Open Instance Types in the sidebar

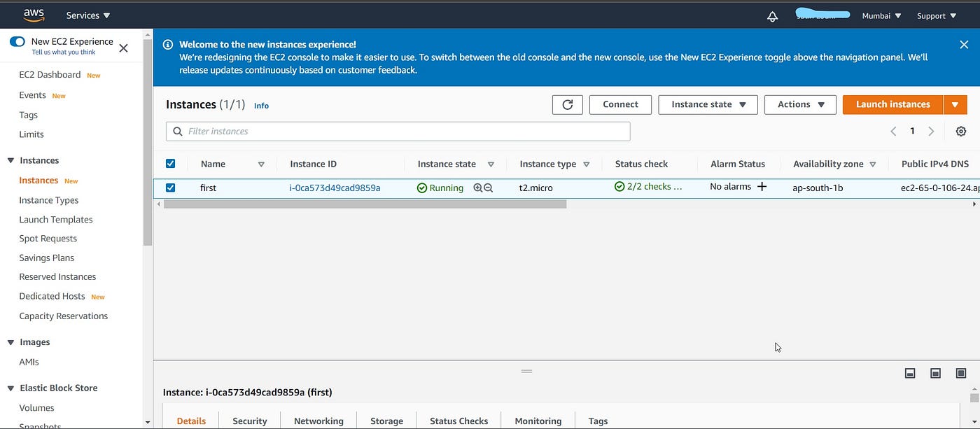(49, 200)
